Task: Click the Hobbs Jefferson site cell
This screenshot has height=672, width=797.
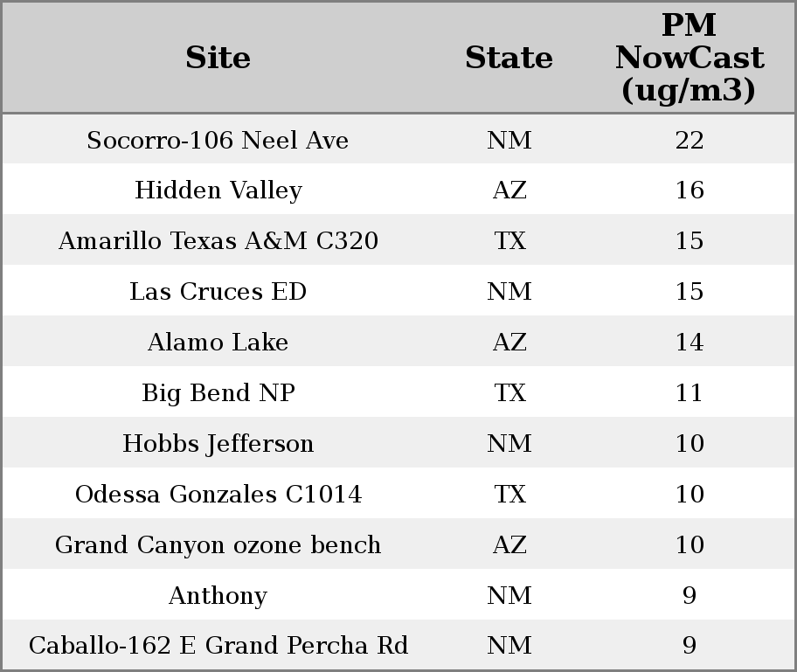Action: click(x=218, y=444)
